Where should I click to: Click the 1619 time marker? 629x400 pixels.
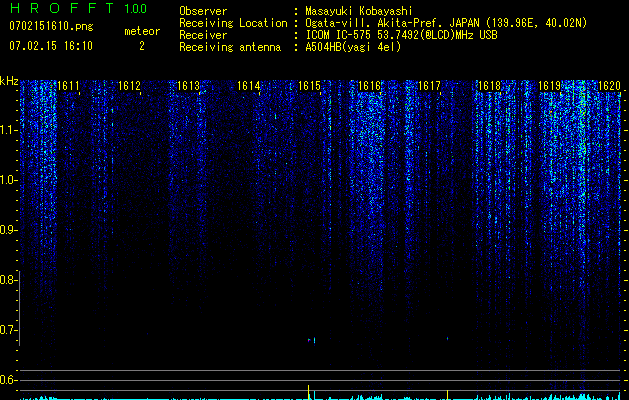pyautogui.click(x=550, y=85)
